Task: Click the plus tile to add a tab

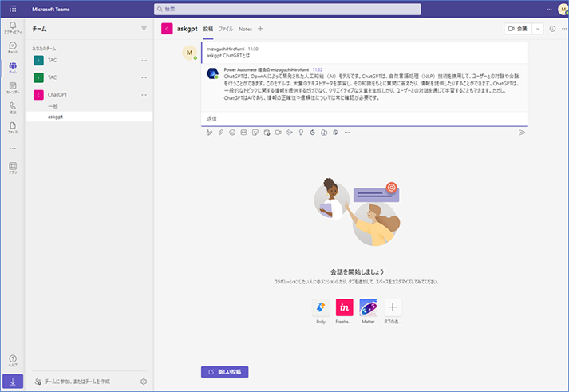Action: point(393,307)
